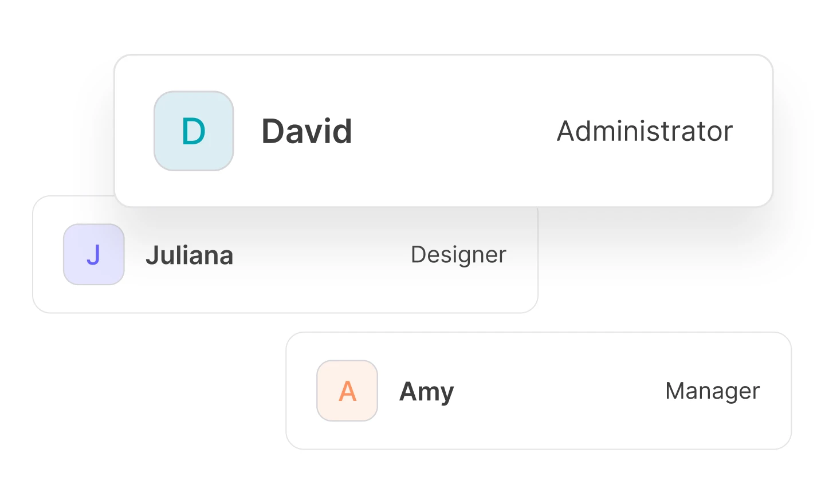Click the "Manager" text label
This screenshot has width=825, height=504.
712,391
